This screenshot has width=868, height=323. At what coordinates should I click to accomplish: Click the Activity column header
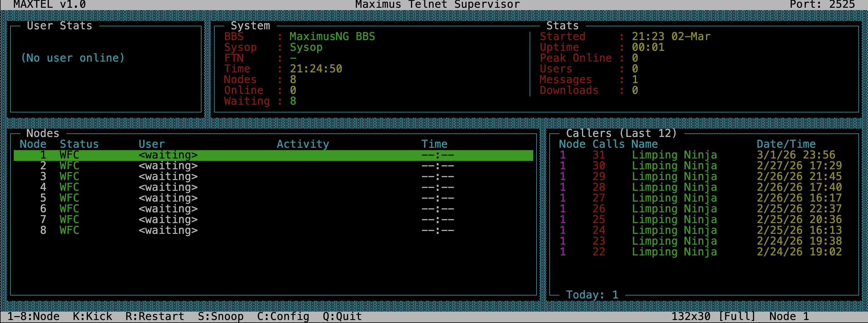303,144
